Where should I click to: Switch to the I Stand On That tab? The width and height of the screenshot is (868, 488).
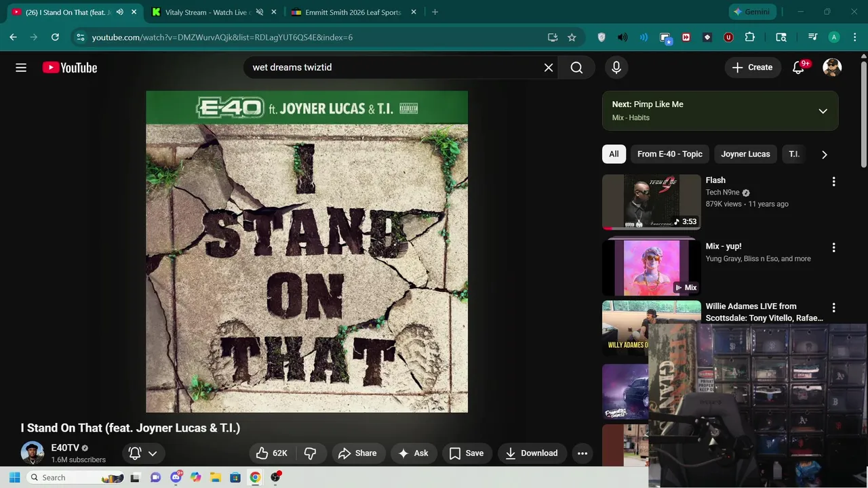68,12
